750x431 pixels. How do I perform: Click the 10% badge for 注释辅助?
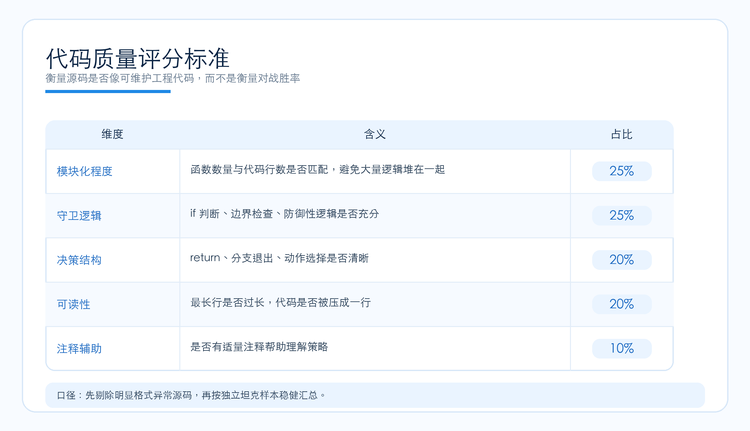pyautogui.click(x=621, y=348)
